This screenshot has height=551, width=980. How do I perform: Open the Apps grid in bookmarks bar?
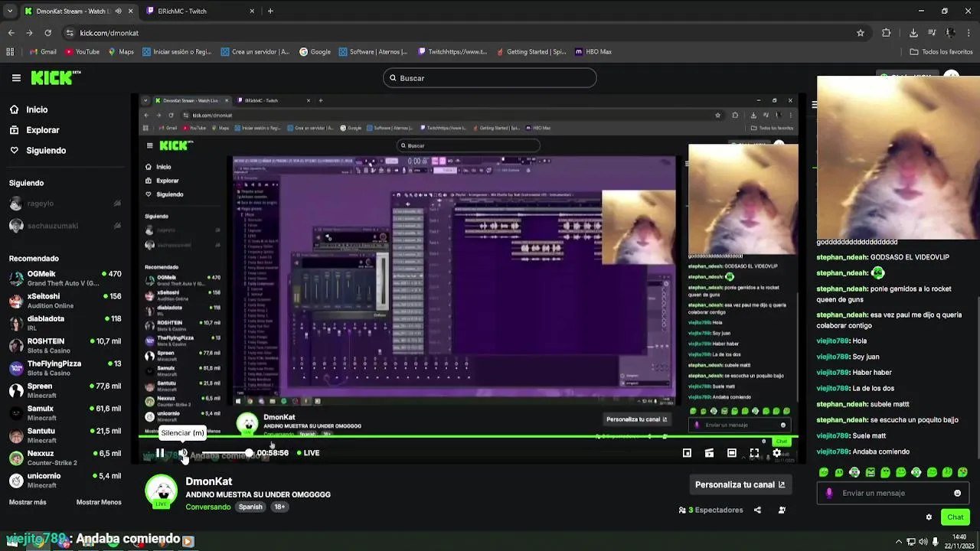(x=10, y=52)
